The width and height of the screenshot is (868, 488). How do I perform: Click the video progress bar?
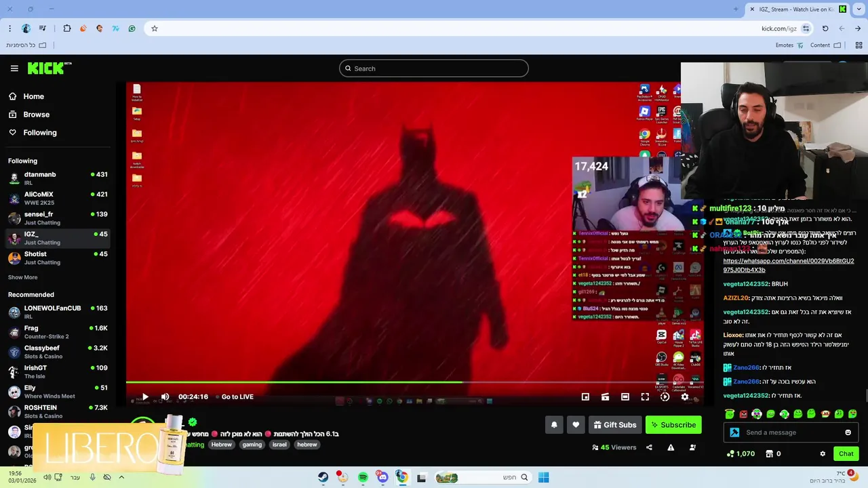415,382
